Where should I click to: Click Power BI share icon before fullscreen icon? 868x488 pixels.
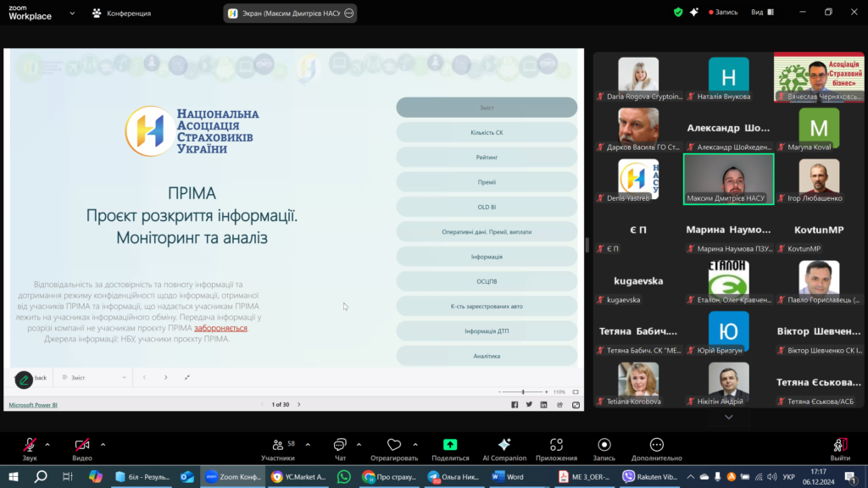(559, 405)
